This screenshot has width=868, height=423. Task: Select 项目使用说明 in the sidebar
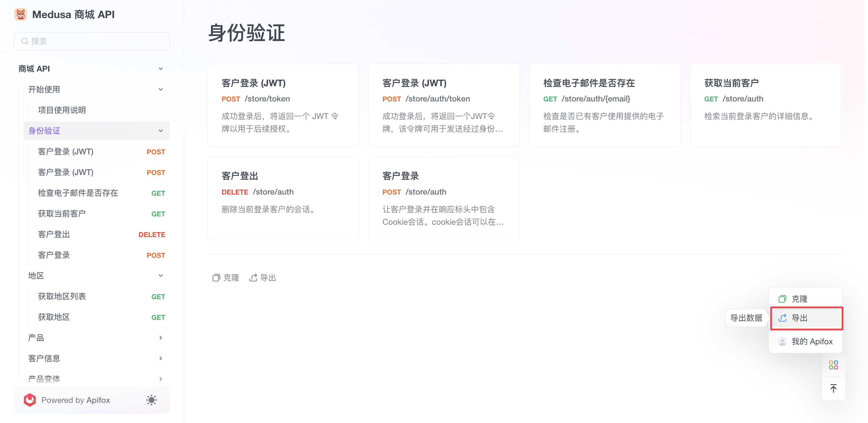(61, 110)
